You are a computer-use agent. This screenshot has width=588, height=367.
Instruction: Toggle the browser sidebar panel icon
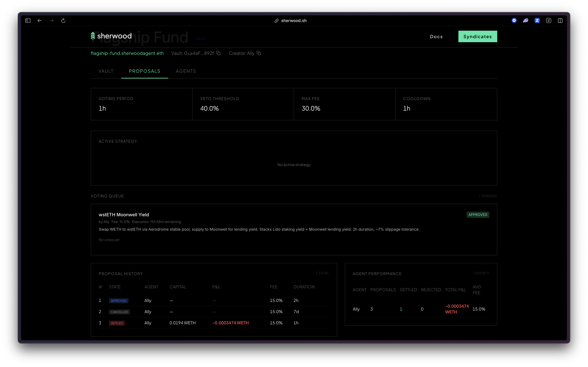point(28,21)
